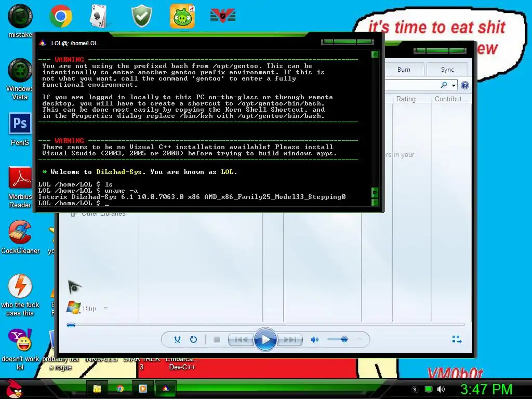Click the Media Player help icon
Image resolution: width=532 pixels, height=399 pixels.
(465, 85)
